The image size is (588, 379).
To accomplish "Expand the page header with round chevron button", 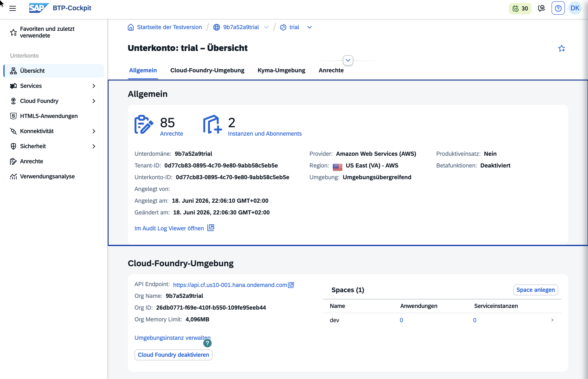I will pos(348,60).
